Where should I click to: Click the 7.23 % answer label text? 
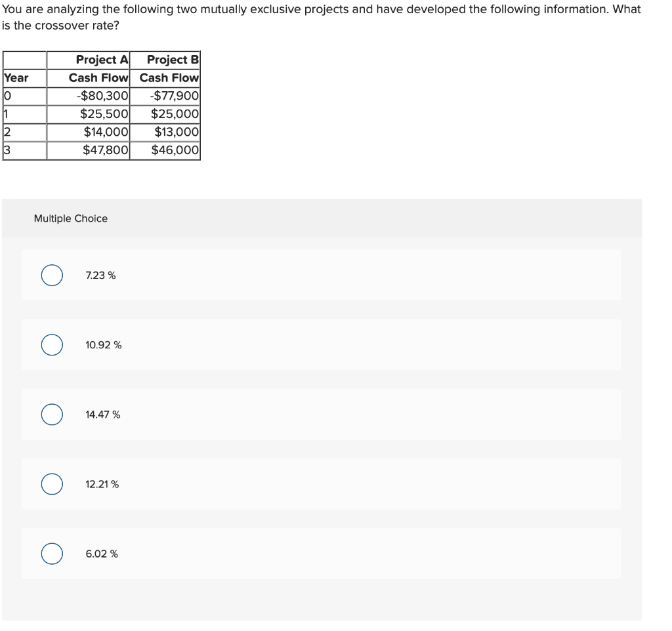point(100,275)
